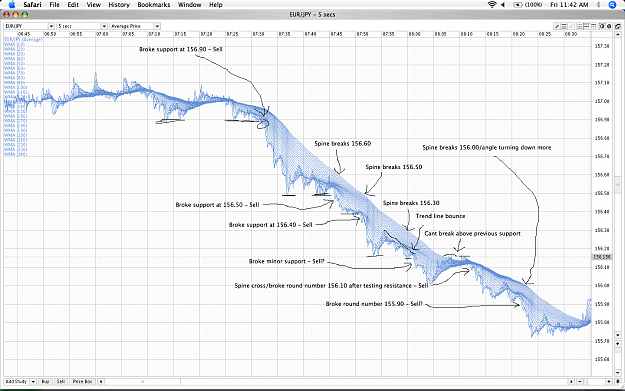Click the Price Box button
This screenshot has width=625, height=391.
point(83,381)
